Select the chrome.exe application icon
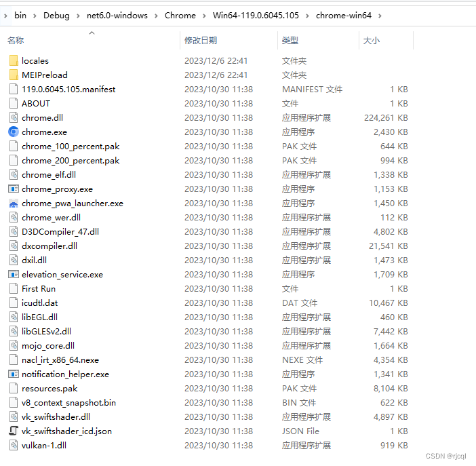The image size is (476, 466). pyautogui.click(x=14, y=132)
